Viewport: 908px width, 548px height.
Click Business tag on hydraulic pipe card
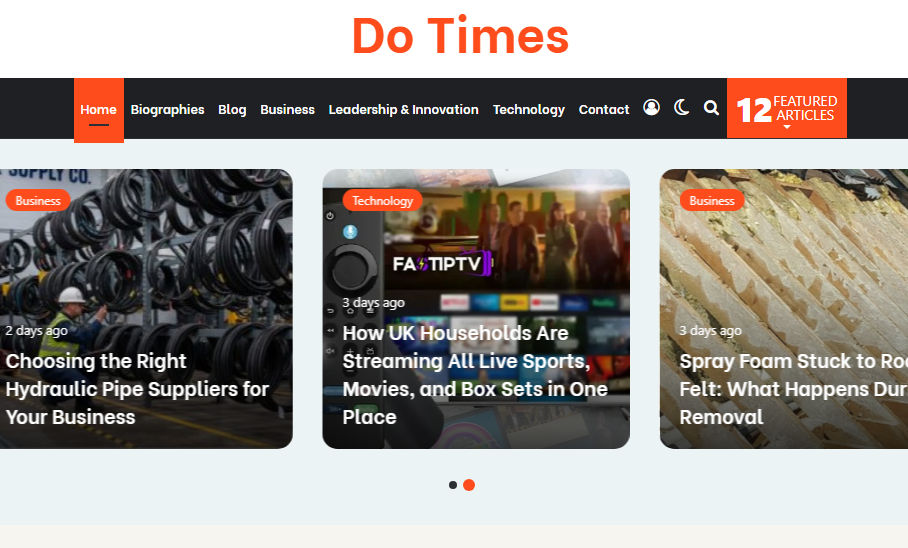pos(38,200)
